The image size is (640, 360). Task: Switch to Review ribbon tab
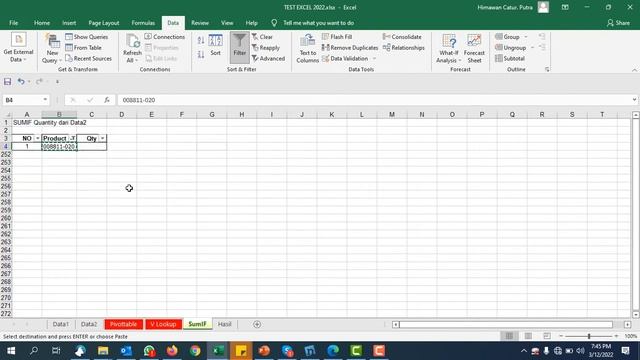tap(200, 23)
